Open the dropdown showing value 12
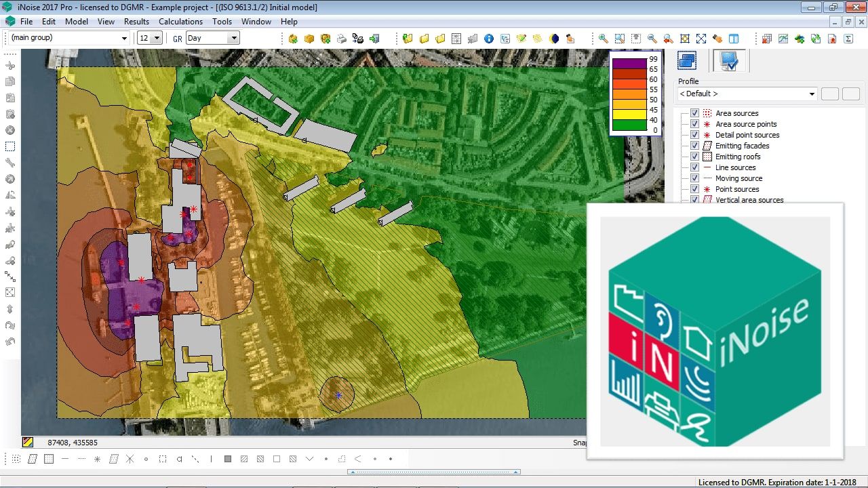The width and height of the screenshot is (868, 488). (x=149, y=38)
